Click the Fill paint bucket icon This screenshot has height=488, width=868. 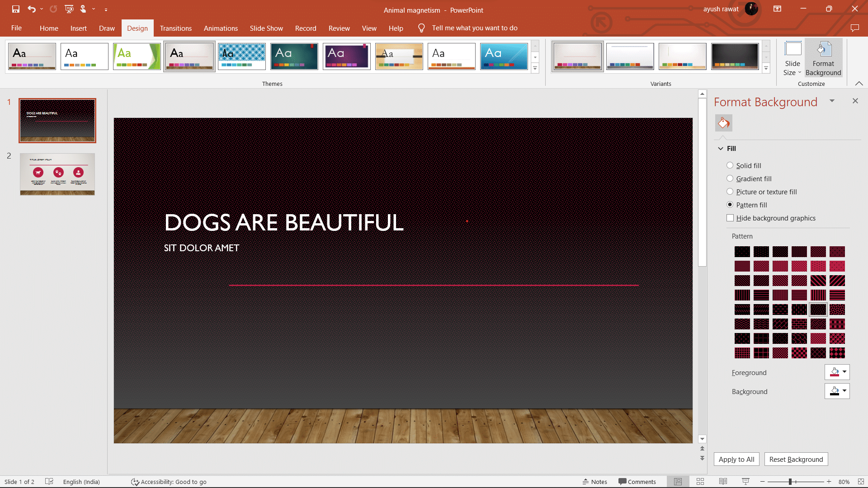pos(724,123)
